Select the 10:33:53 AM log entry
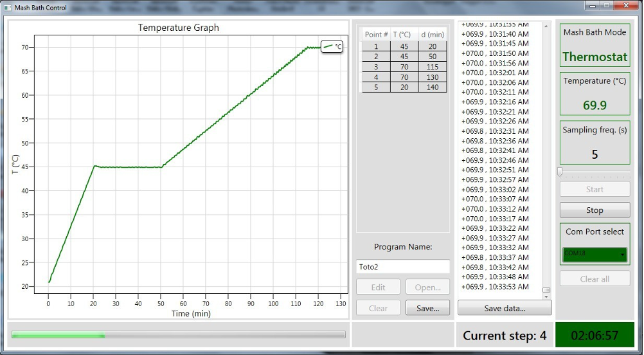Viewport: 644px width, 355px height. coord(496,287)
